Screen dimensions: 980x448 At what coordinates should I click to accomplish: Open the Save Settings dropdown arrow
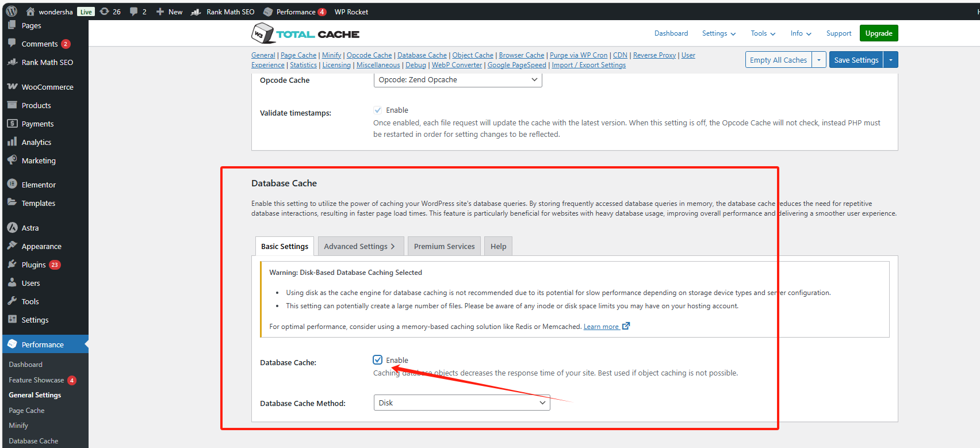(x=891, y=60)
